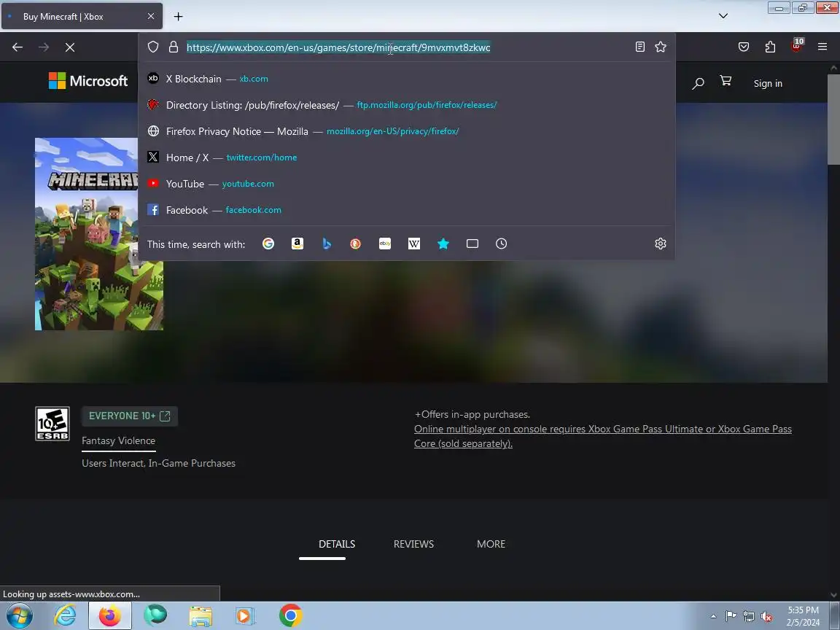Image resolution: width=840 pixels, height=630 pixels.
Task: Select Firefox Privacy Notice suggestion
Action: 407,131
